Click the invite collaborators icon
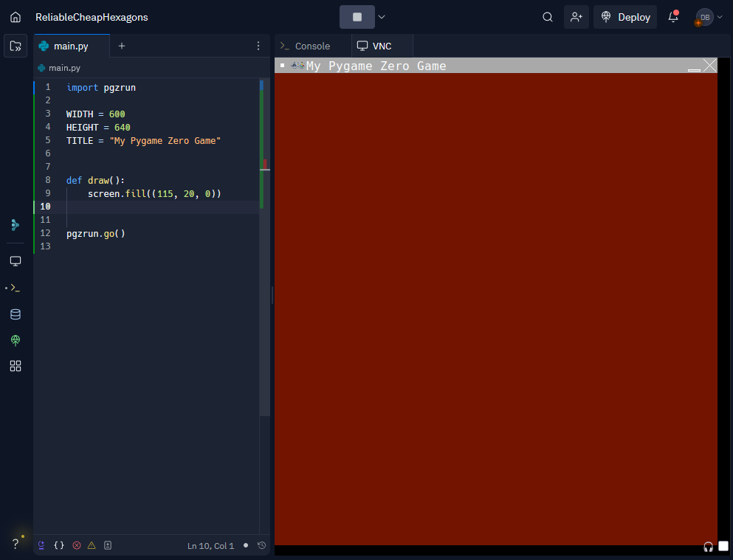Image resolution: width=733 pixels, height=560 pixels. [x=576, y=17]
